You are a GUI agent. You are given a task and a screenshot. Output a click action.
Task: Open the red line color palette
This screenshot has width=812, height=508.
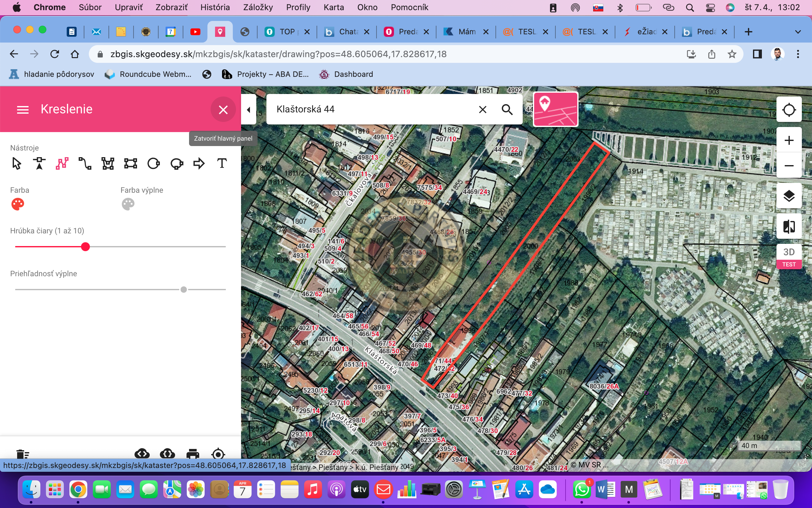tap(18, 204)
